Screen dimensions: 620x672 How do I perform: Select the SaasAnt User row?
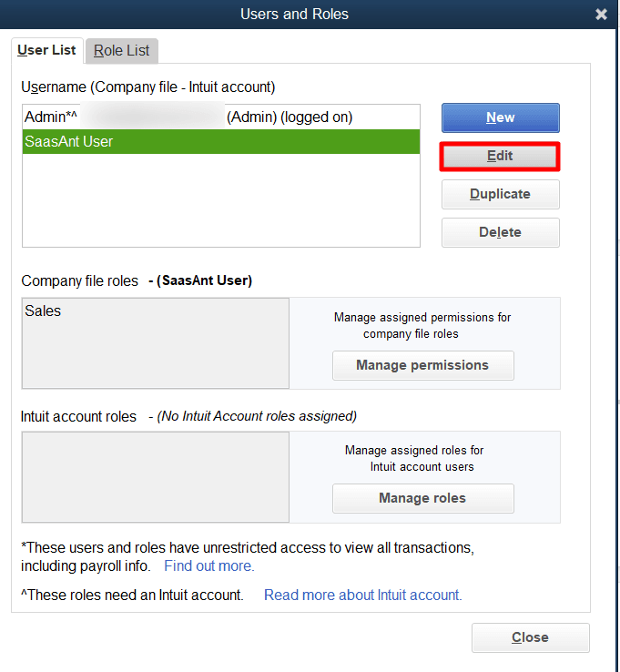pos(221,141)
